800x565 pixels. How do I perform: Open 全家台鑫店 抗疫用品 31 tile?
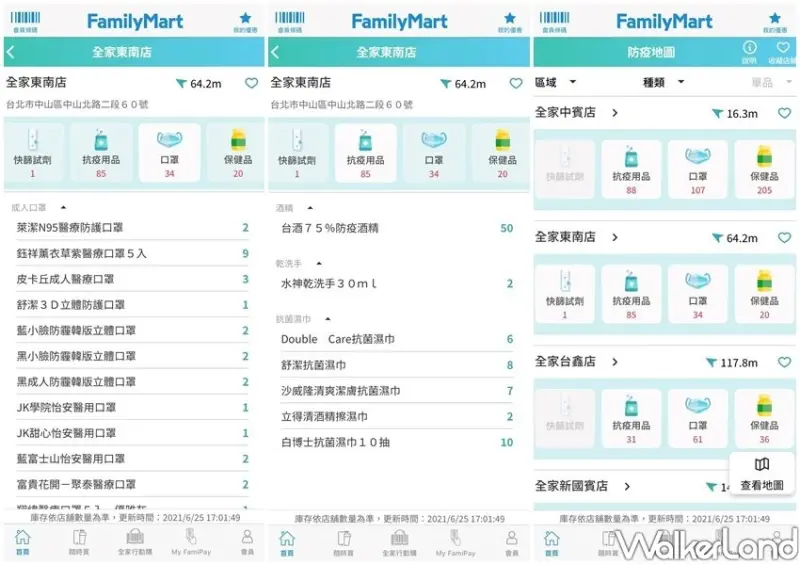pyautogui.click(x=631, y=419)
